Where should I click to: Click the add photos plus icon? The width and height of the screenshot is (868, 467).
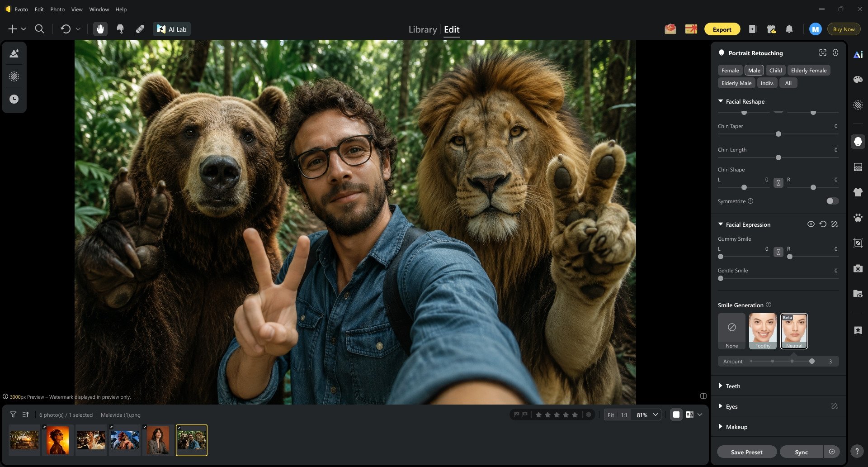(13, 29)
